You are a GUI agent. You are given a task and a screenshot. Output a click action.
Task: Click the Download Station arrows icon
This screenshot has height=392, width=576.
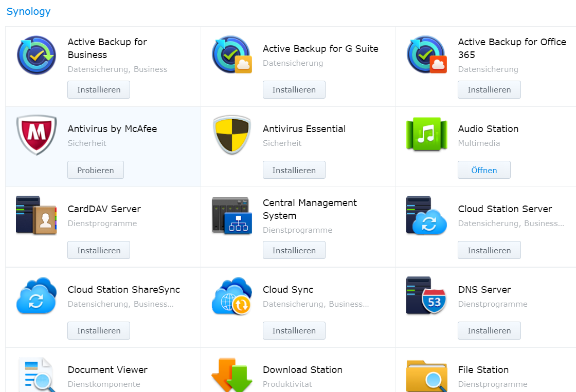click(232, 375)
